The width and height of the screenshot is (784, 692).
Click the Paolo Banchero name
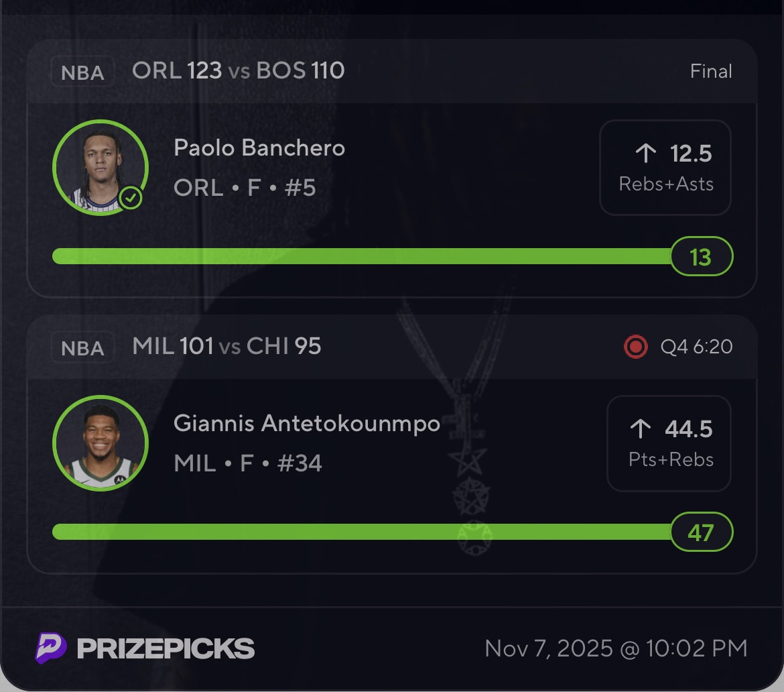[x=259, y=148]
